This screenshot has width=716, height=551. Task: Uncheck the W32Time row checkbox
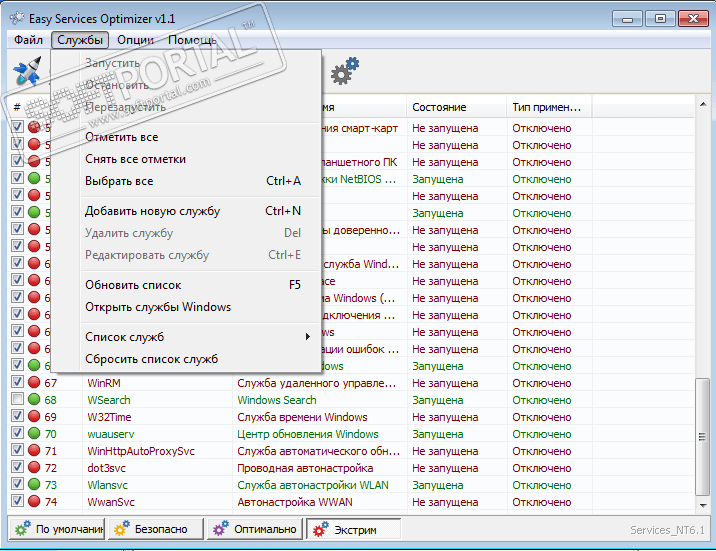click(x=17, y=416)
